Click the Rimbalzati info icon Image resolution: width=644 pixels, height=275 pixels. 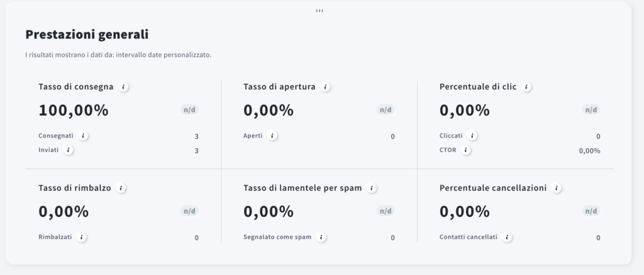pyautogui.click(x=82, y=237)
